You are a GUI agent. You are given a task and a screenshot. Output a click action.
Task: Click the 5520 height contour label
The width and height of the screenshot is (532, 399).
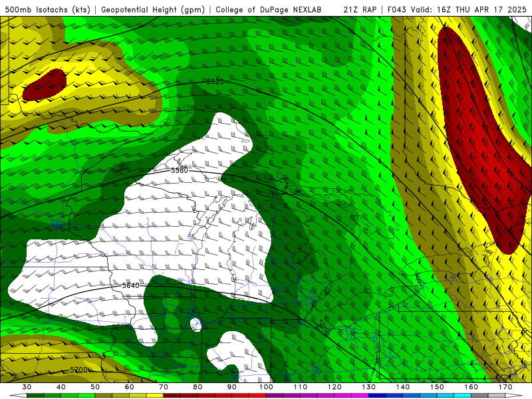(215, 81)
